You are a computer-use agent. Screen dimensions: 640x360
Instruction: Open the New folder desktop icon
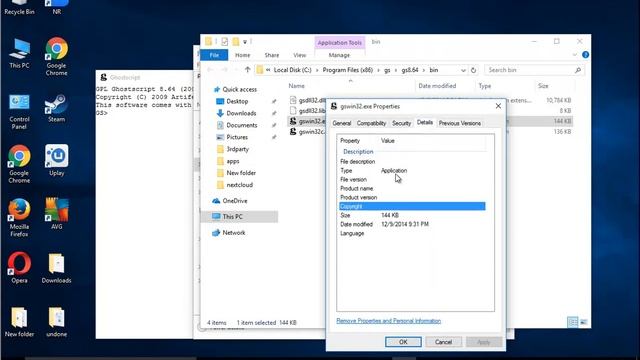(19, 322)
